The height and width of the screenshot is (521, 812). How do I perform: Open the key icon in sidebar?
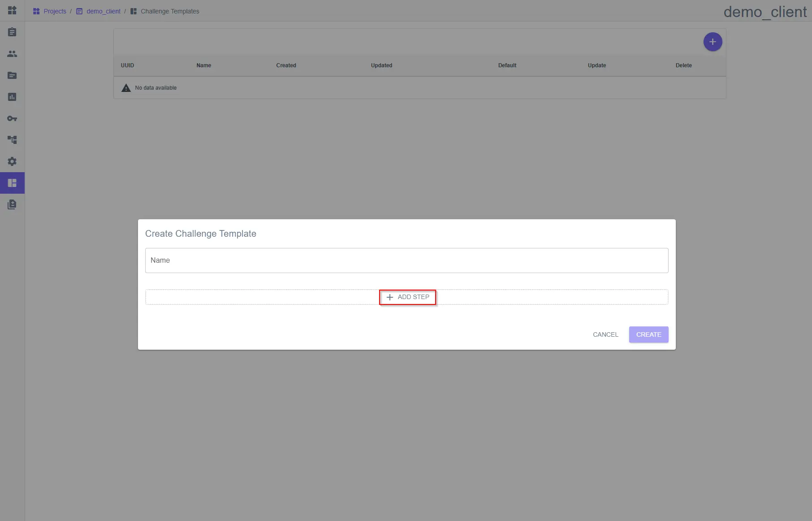pos(12,118)
